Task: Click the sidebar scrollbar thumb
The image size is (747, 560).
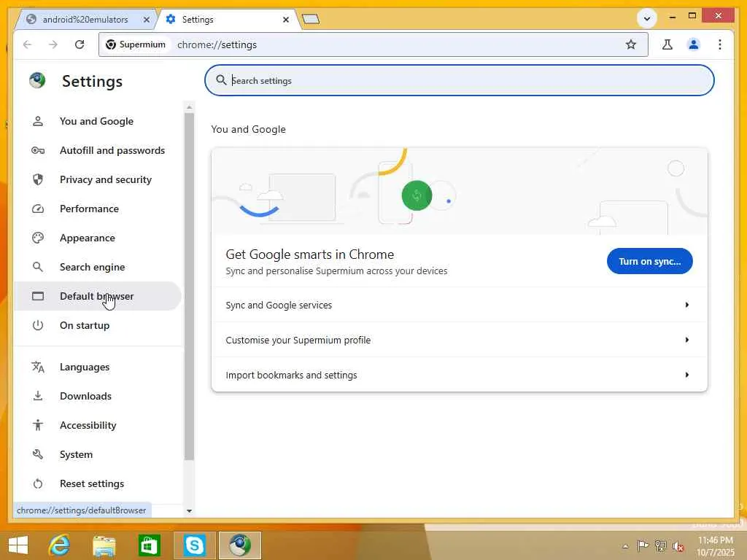Action: click(x=189, y=286)
